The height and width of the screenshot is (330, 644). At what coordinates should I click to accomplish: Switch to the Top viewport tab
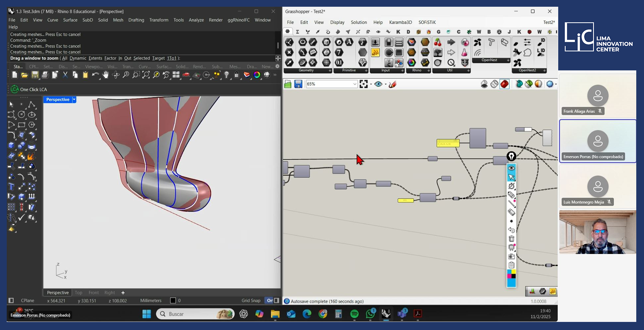(x=78, y=293)
